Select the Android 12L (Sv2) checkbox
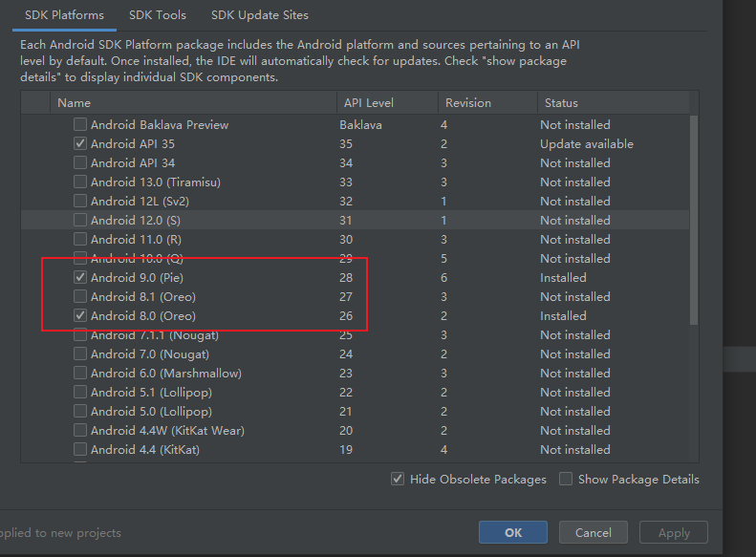Image resolution: width=756 pixels, height=557 pixels. coord(80,202)
